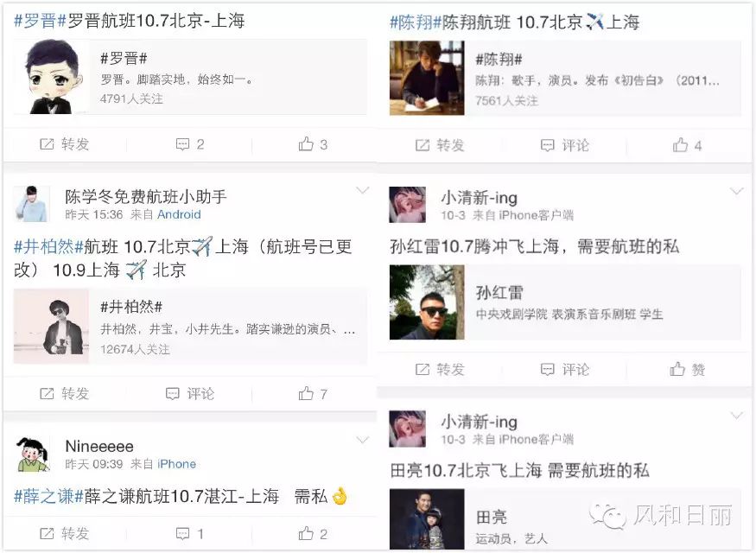This screenshot has height=553, width=756.
Task: Open the 孙红雷 profile card
Action: [565, 302]
